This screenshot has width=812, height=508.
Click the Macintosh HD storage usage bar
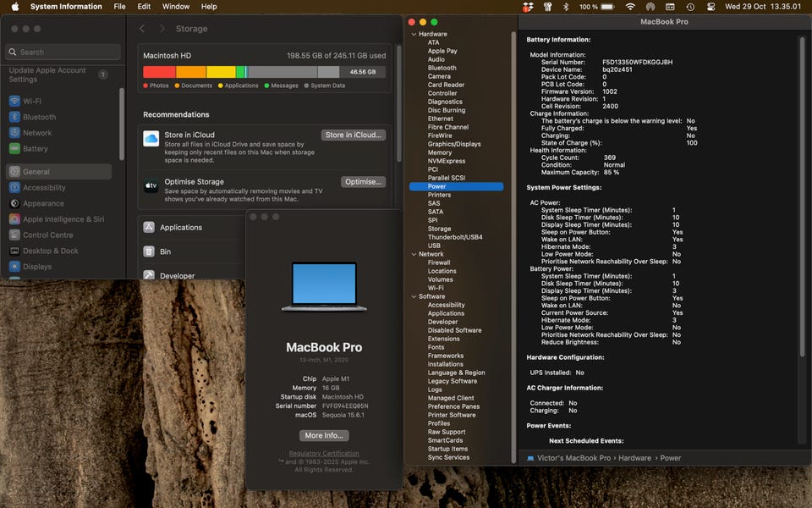pyautogui.click(x=264, y=73)
